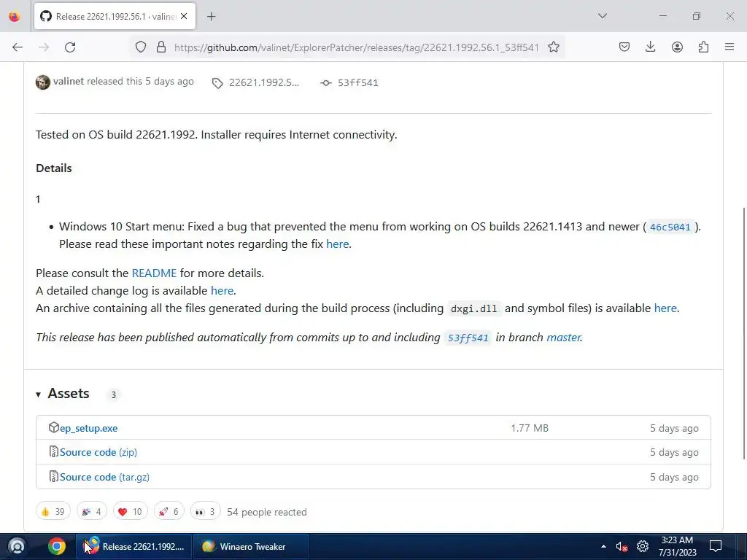Open commit 53ff541 in the header
The height and width of the screenshot is (560, 747).
tap(357, 83)
